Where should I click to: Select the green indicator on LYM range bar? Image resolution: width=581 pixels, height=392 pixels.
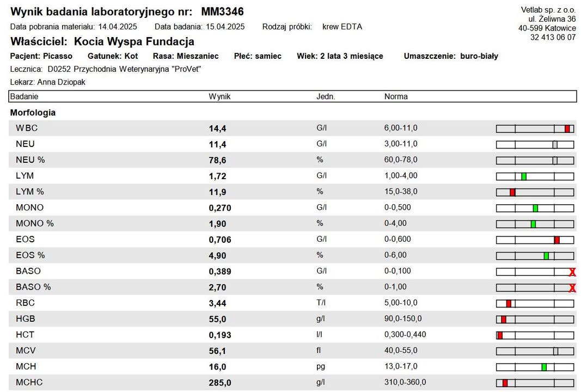point(524,176)
